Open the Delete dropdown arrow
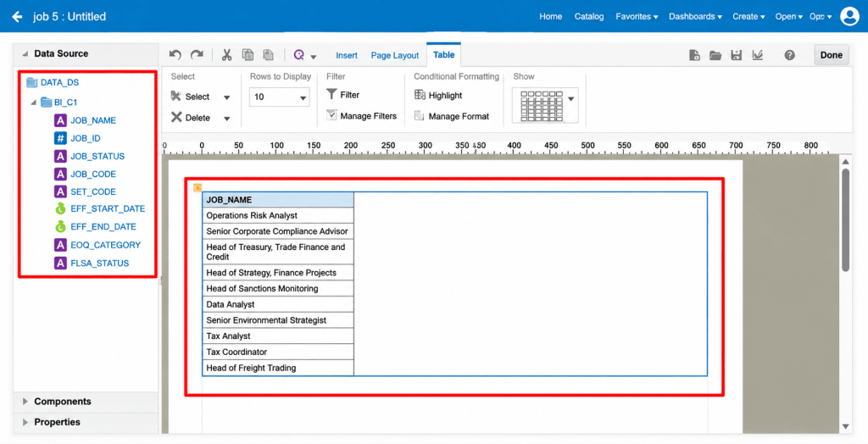Screen dimensions: 868x444 [x=226, y=118]
